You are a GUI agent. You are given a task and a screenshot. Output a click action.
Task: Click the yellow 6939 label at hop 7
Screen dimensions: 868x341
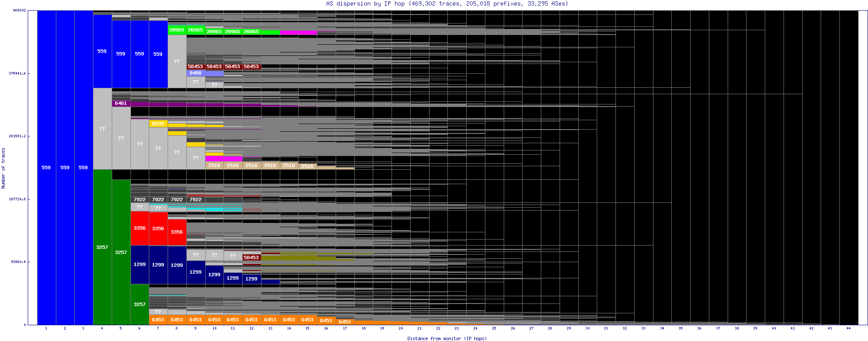point(158,124)
